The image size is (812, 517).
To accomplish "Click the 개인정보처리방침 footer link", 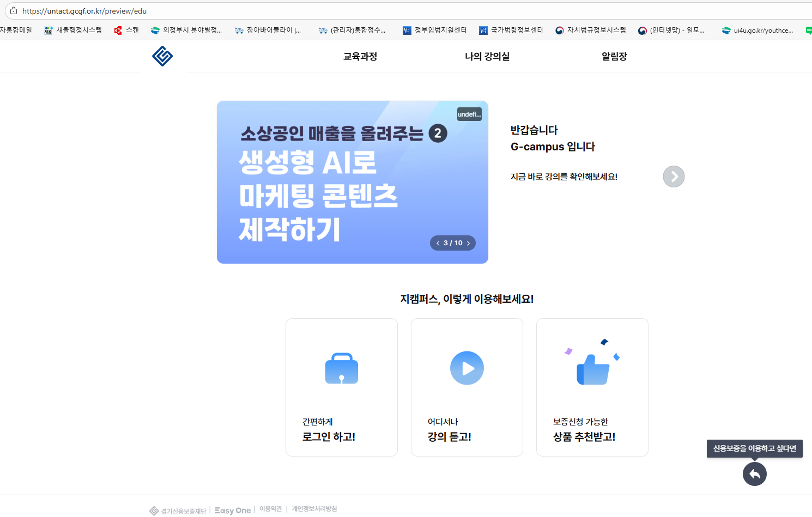I will click(314, 509).
